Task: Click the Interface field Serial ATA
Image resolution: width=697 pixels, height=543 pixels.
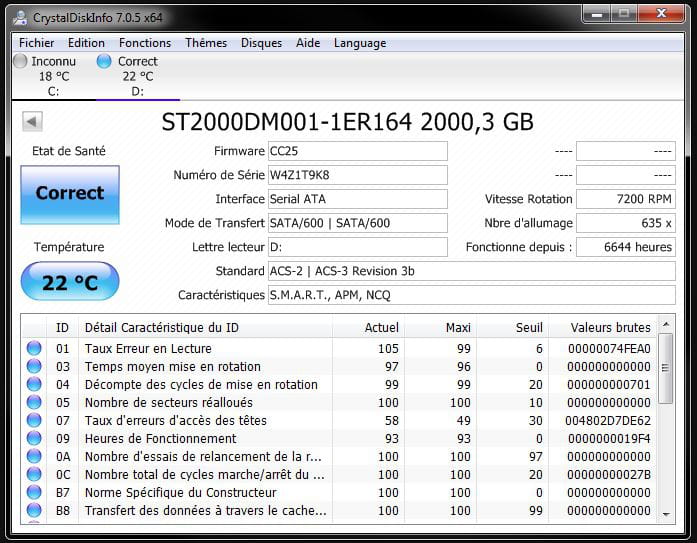Action: click(357, 199)
